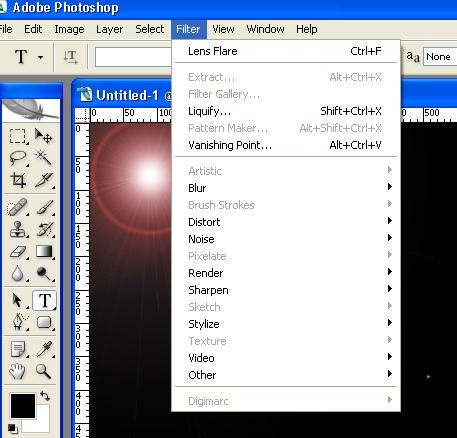Reapply the last Lens Flare filter
Viewport: 457px width, 438px height.
point(285,51)
